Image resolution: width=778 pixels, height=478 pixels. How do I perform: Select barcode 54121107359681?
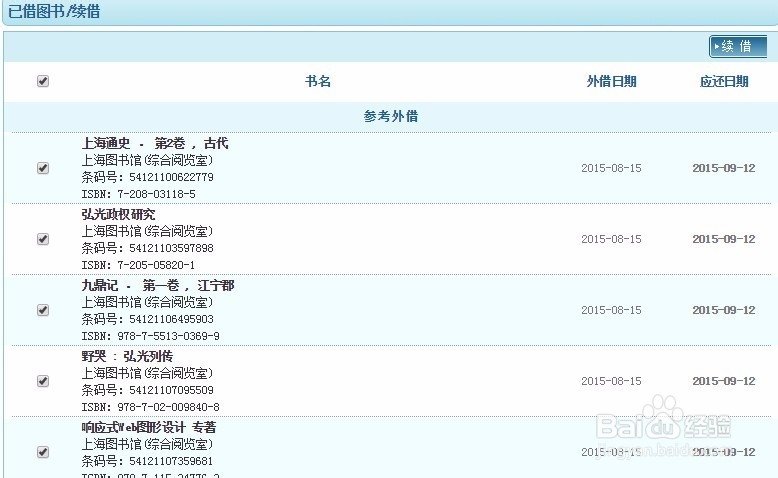coord(171,461)
